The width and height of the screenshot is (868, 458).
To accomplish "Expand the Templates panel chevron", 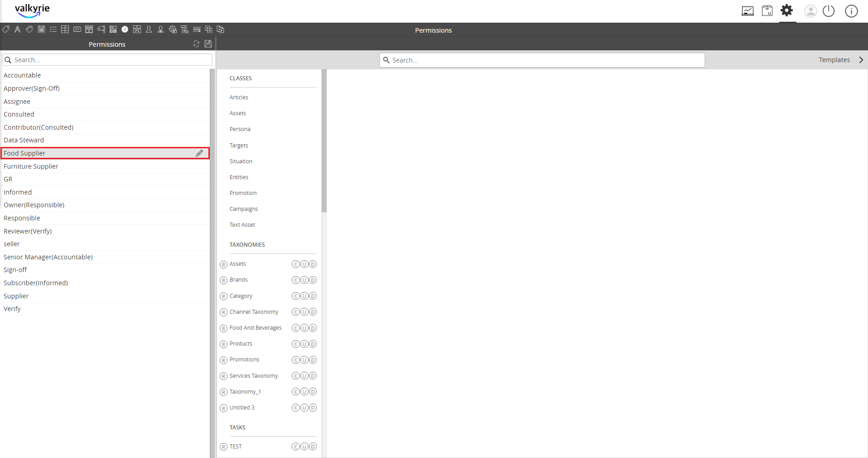I will [861, 60].
